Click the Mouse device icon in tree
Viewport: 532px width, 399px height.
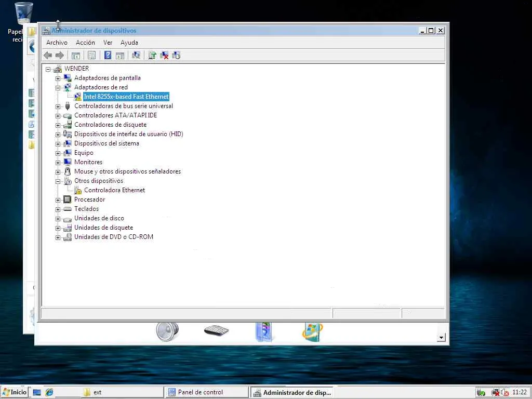tap(68, 171)
